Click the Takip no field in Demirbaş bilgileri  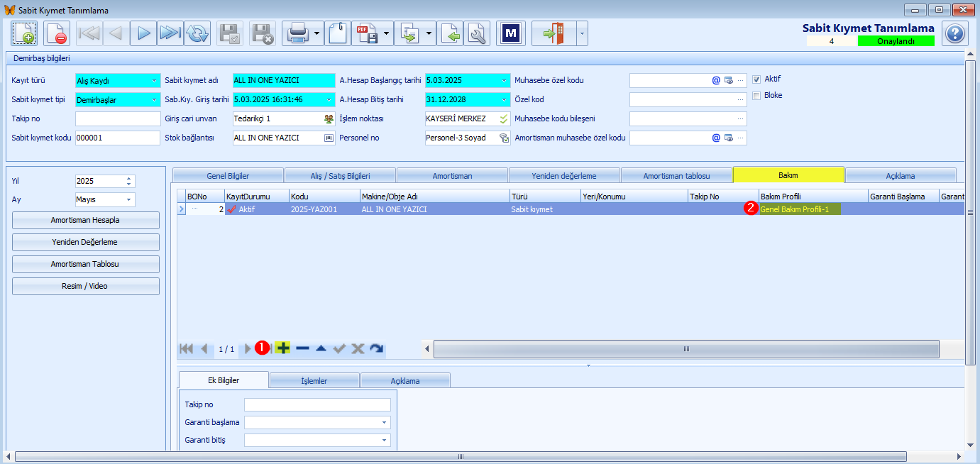pos(118,118)
